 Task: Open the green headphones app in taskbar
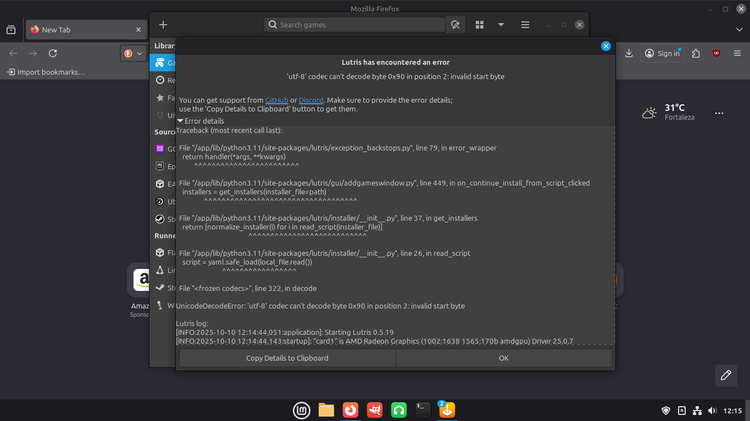(398, 410)
